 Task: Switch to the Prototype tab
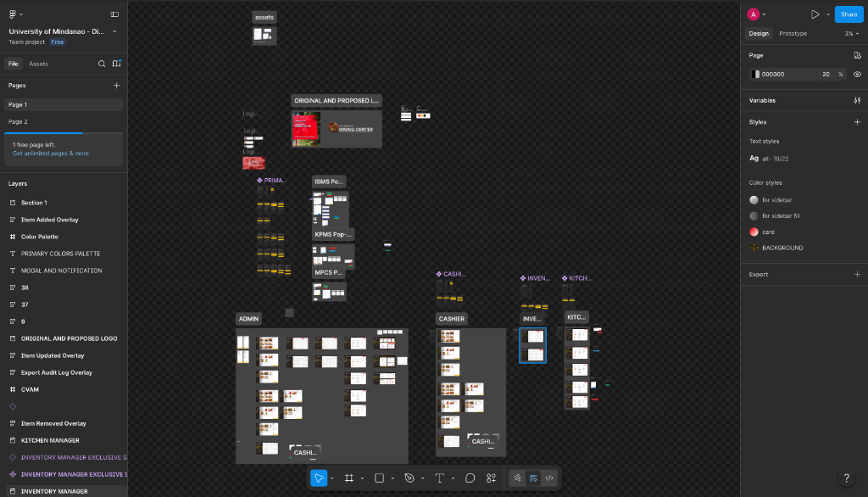pyautogui.click(x=793, y=34)
